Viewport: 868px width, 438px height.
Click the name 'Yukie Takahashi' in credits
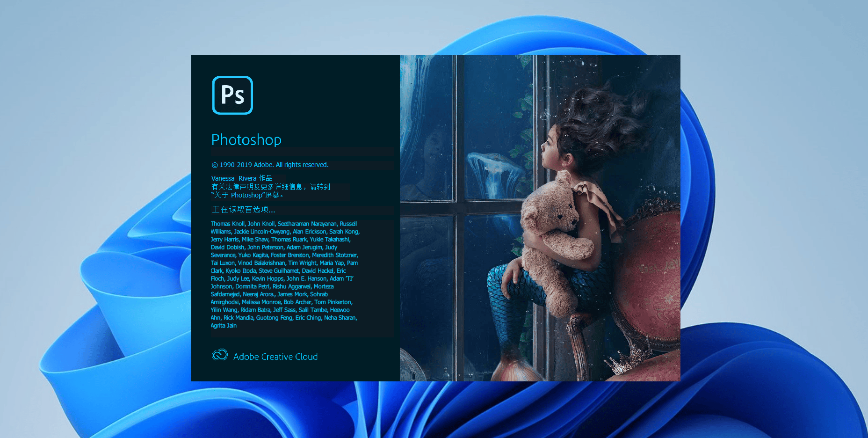329,240
